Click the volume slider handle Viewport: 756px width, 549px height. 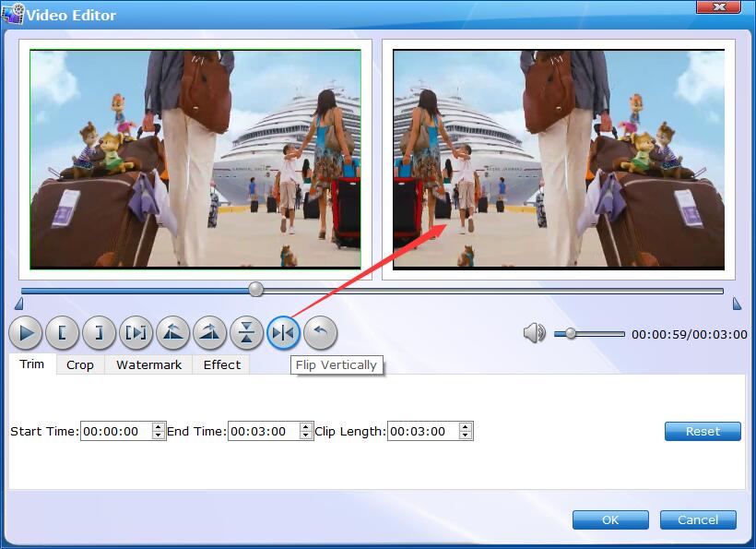tap(571, 333)
